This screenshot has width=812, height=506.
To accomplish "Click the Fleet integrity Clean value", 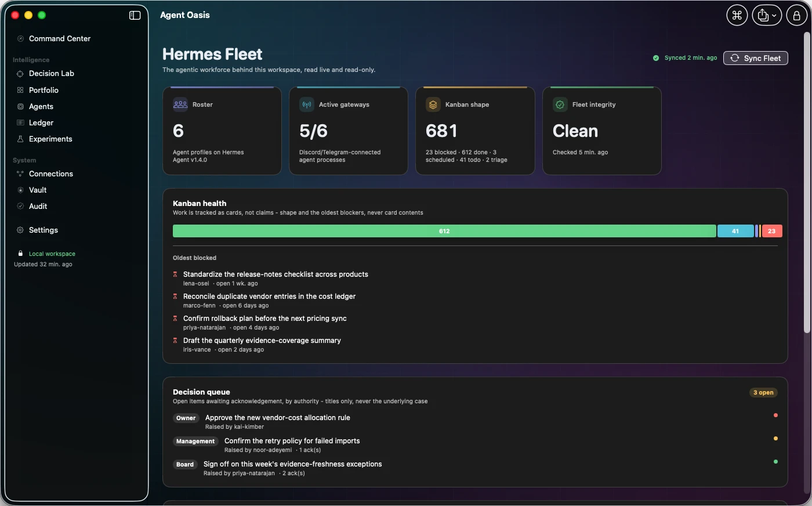I will pyautogui.click(x=575, y=131).
